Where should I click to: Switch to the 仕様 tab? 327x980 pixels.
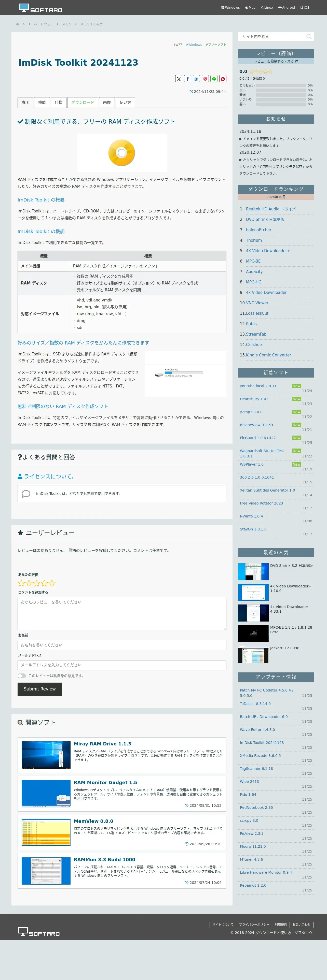tap(59, 102)
